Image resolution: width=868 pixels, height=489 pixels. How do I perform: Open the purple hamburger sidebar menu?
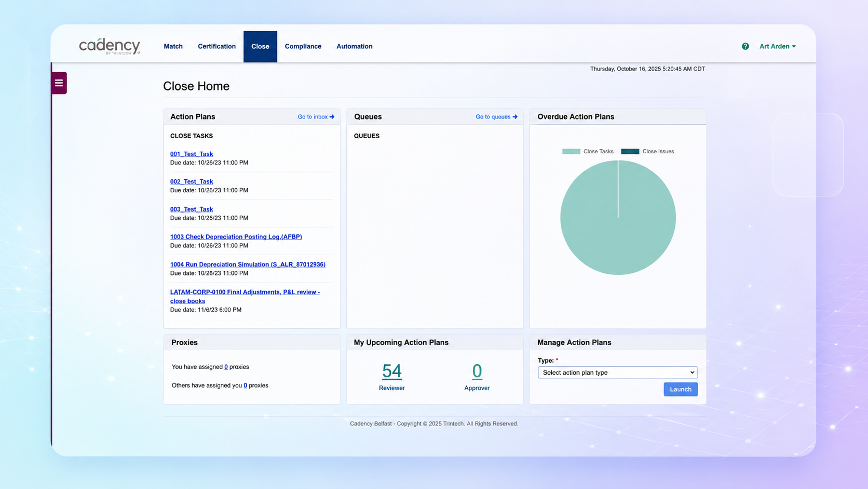pos(59,83)
